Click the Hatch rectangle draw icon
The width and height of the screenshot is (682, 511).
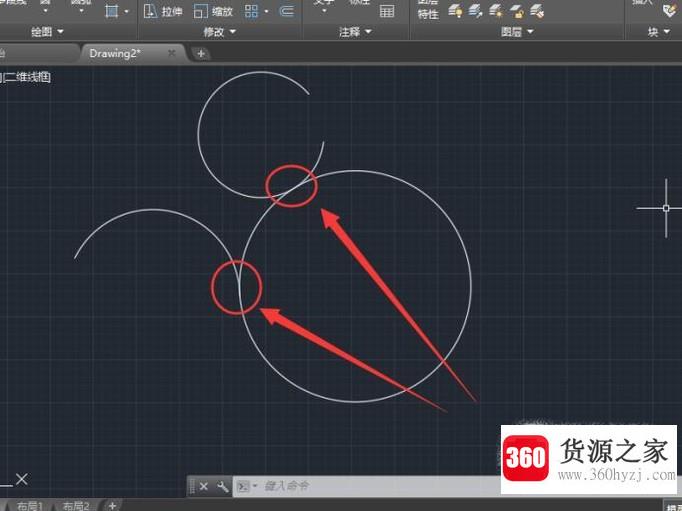click(x=112, y=11)
